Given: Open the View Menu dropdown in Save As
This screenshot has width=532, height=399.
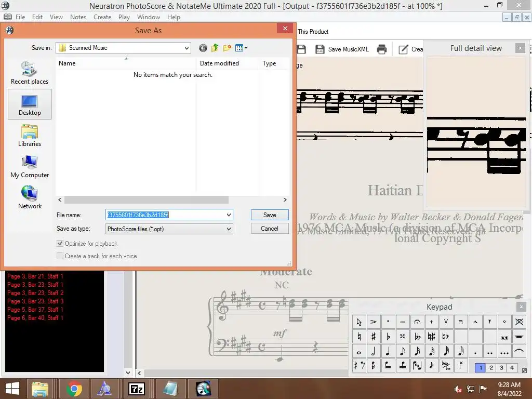Looking at the screenshot, I should (242, 48).
